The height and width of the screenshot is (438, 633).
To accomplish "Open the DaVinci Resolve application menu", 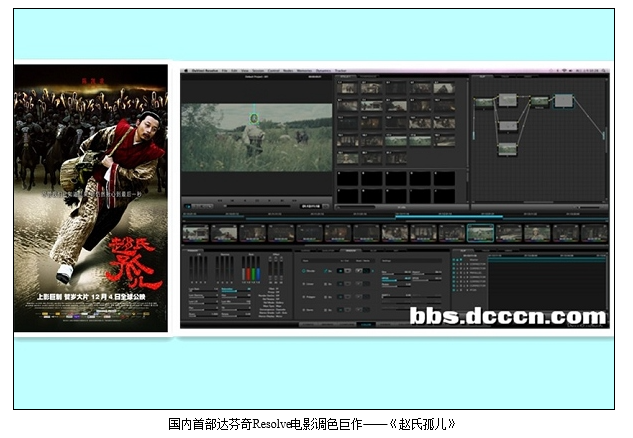I will [205, 71].
